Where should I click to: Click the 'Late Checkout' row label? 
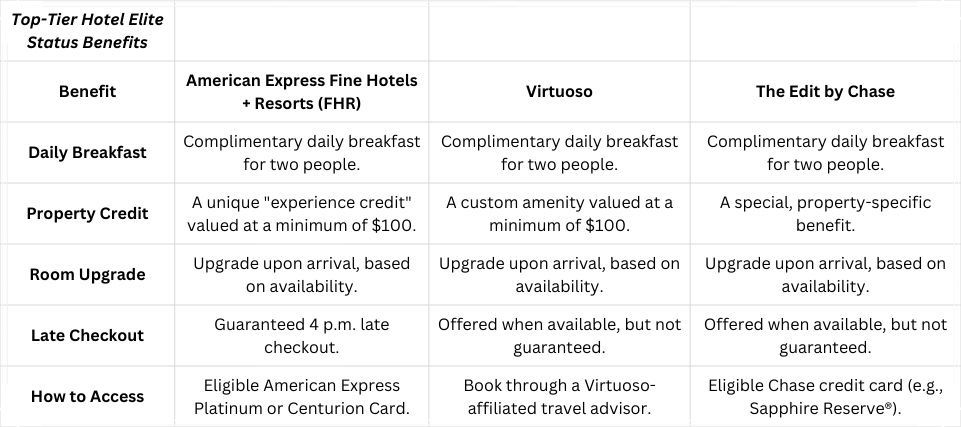(x=87, y=336)
